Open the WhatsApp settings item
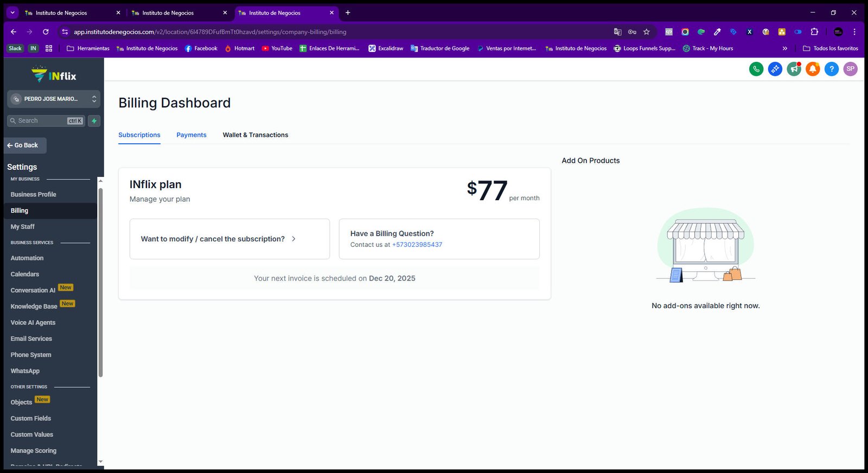 [x=25, y=371]
